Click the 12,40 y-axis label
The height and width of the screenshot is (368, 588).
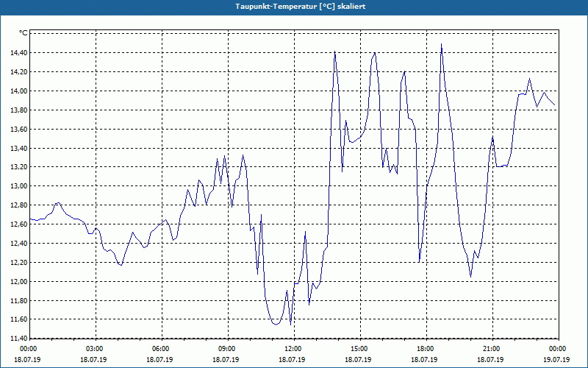(19, 244)
